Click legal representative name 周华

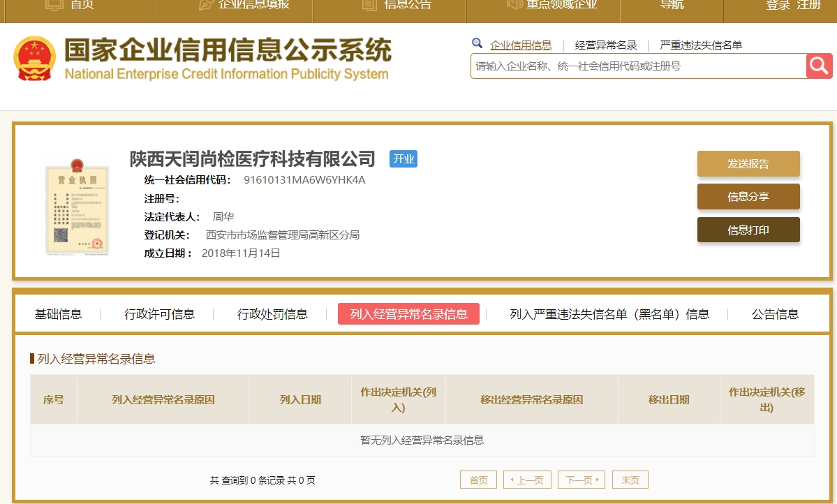point(223,217)
